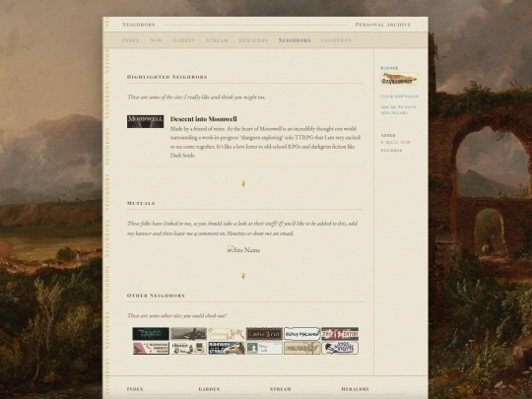Open the tan ornamental neighbor banner
This screenshot has height=399, width=532.
[x=302, y=348]
